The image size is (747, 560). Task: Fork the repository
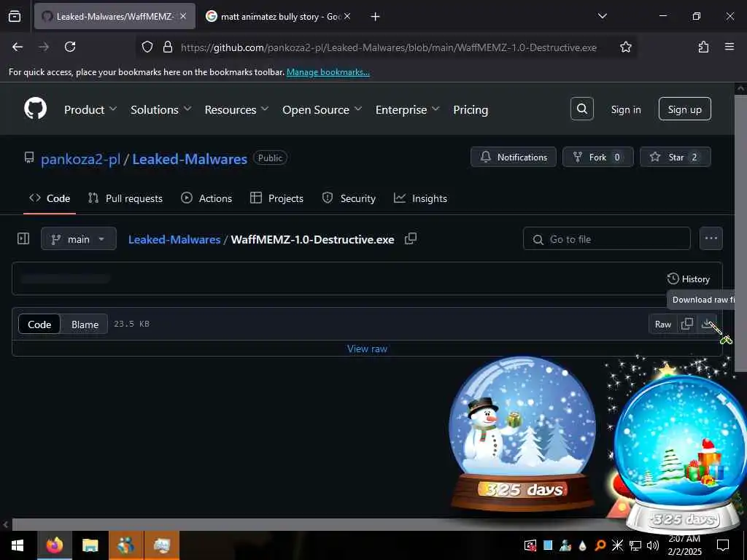tap(597, 157)
